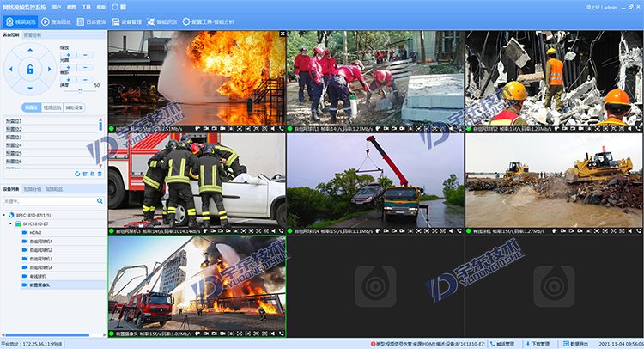The height and width of the screenshot is (349, 644).
Task: Open the 工具 menu
Action: 88,6
